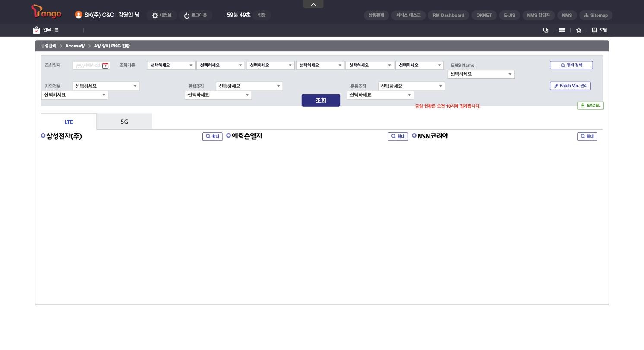Viewport: 644px width, 350px height.
Task: Click the Access망 breadcrumb
Action: (x=75, y=46)
